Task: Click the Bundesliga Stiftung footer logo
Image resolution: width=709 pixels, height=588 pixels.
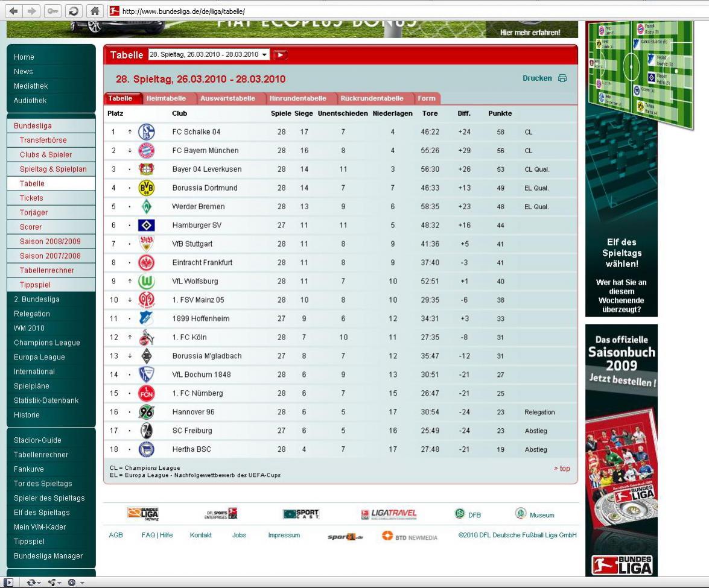Action: tap(143, 514)
